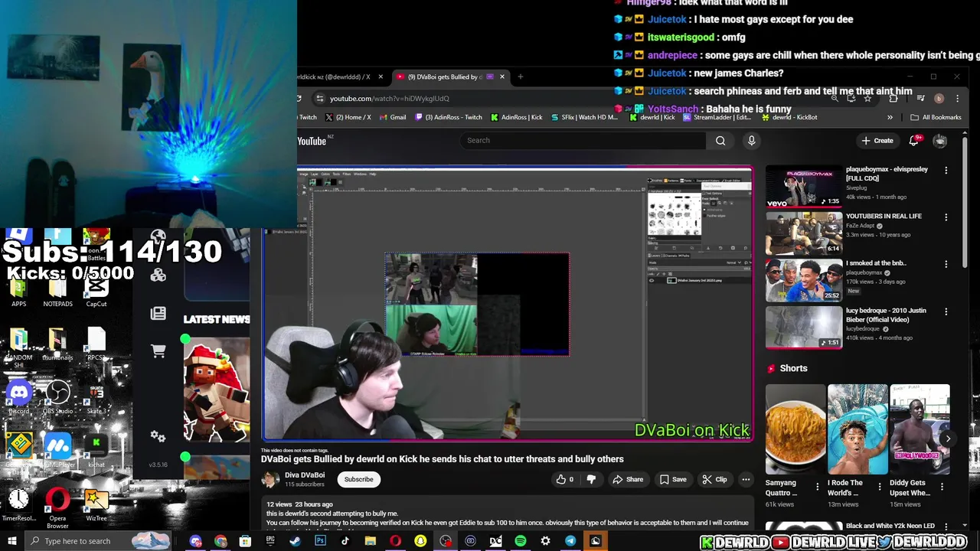Open AdinRoss - Twitch bookmark

(x=449, y=117)
